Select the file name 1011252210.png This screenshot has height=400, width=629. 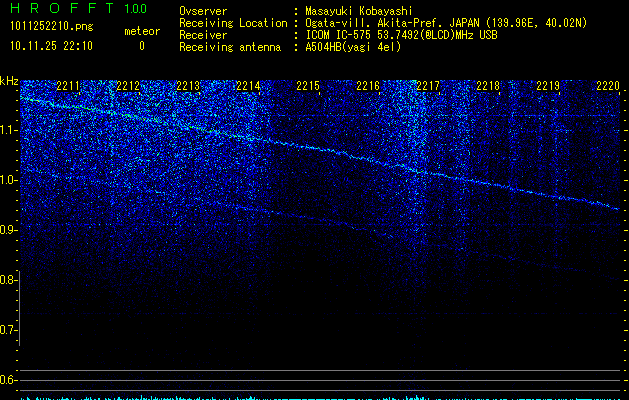(52, 26)
